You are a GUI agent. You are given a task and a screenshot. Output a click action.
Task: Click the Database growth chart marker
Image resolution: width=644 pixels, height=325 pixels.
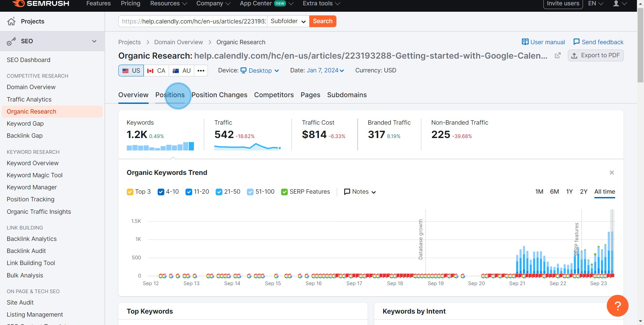421,239
